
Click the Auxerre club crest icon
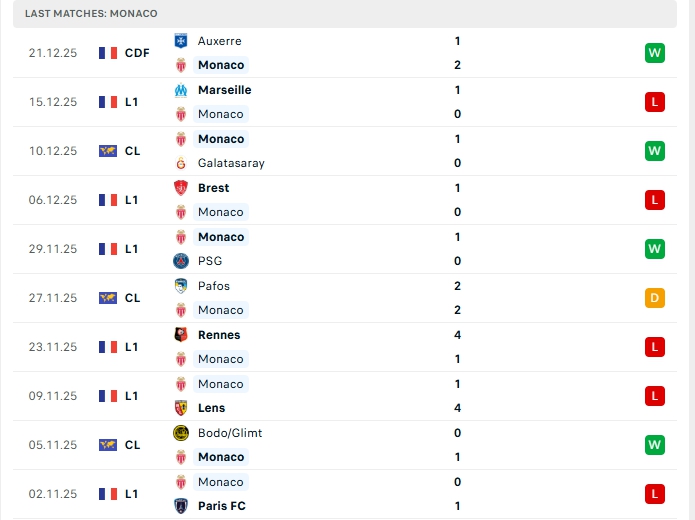[181, 41]
